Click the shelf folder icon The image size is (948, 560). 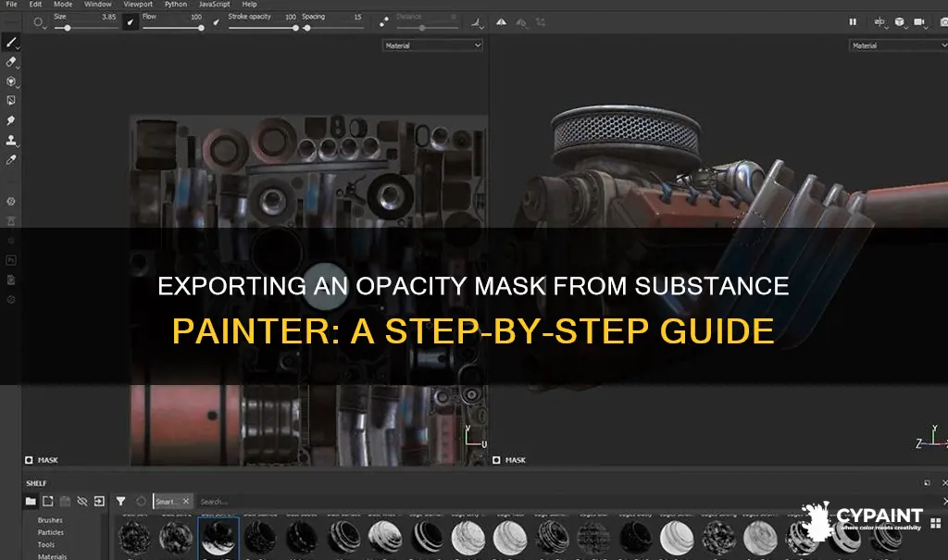point(31,502)
